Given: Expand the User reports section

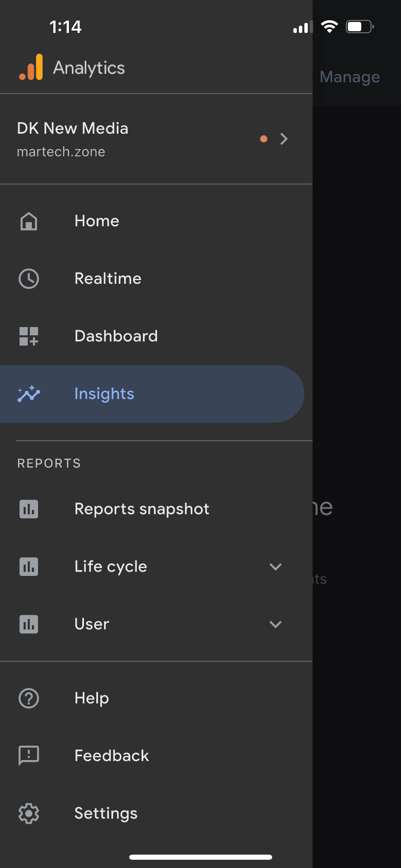Looking at the screenshot, I should 276,624.
